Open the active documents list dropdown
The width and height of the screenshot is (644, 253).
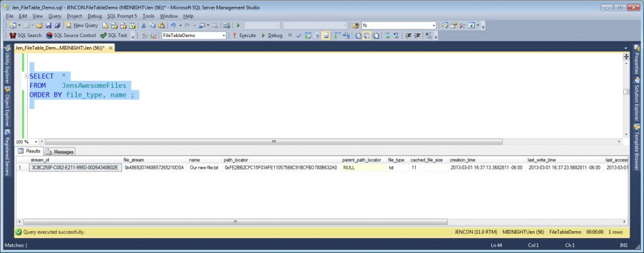(626, 48)
